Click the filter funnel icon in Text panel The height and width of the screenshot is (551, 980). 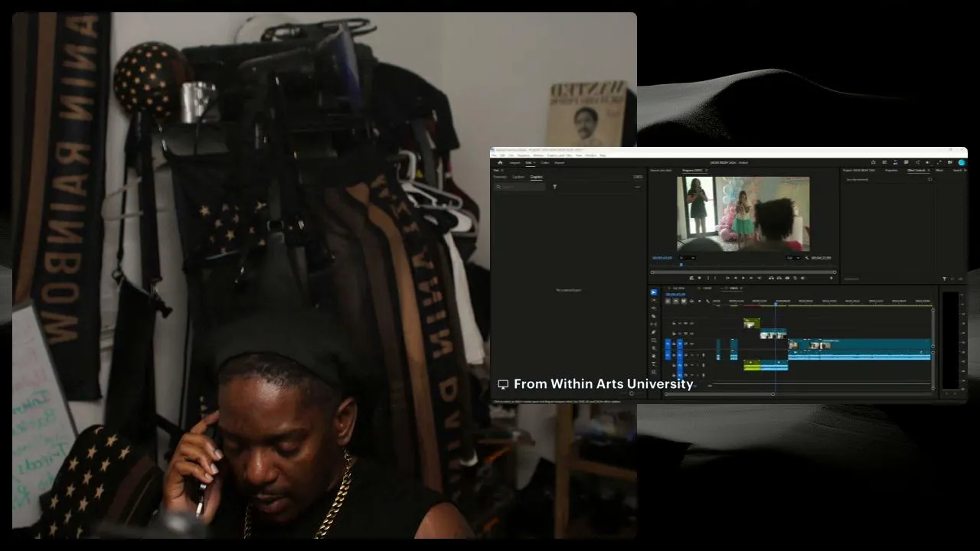[x=555, y=187]
